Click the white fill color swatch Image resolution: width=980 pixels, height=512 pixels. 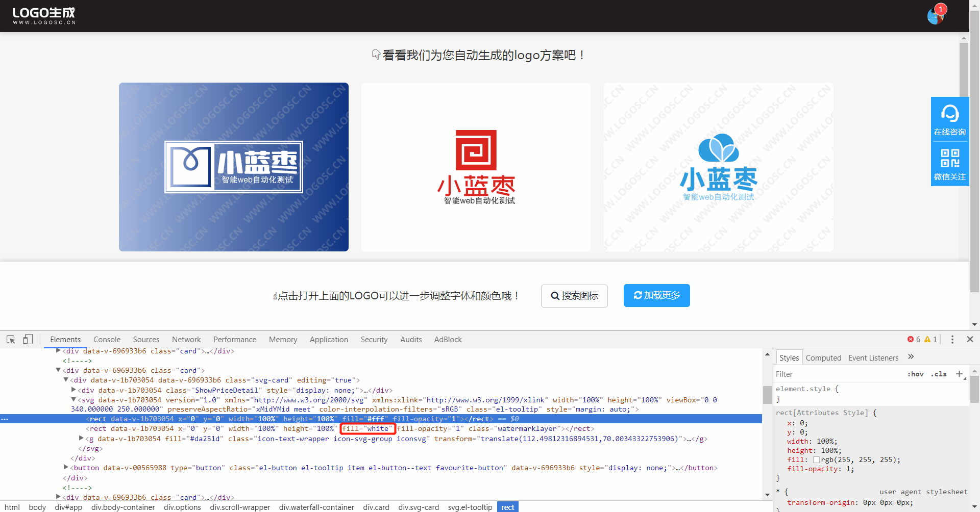point(818,459)
